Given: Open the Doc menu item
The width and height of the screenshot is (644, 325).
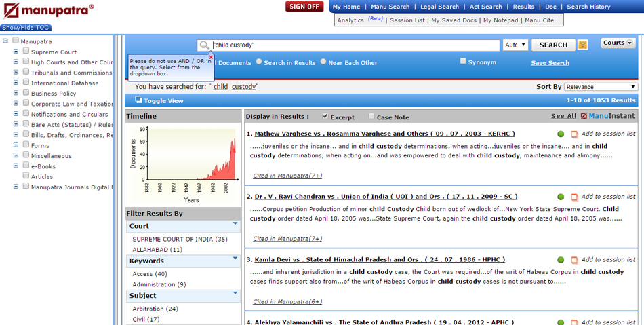Looking at the screenshot, I should [550, 7].
